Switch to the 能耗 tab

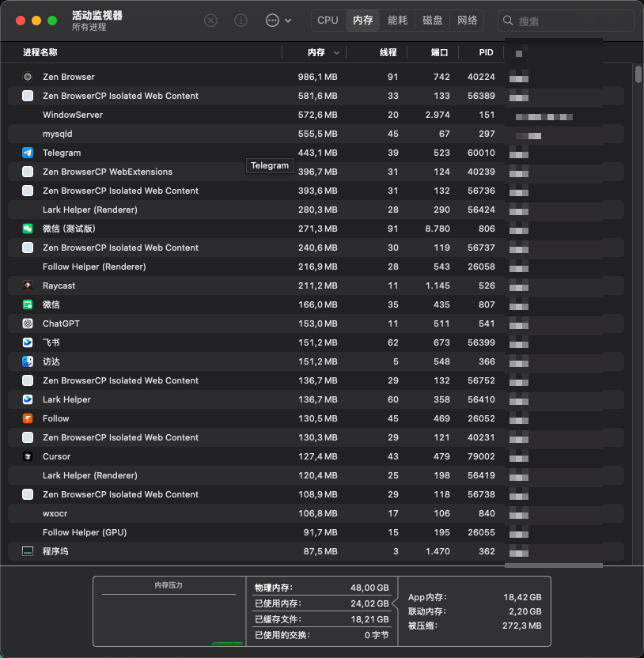tap(398, 20)
